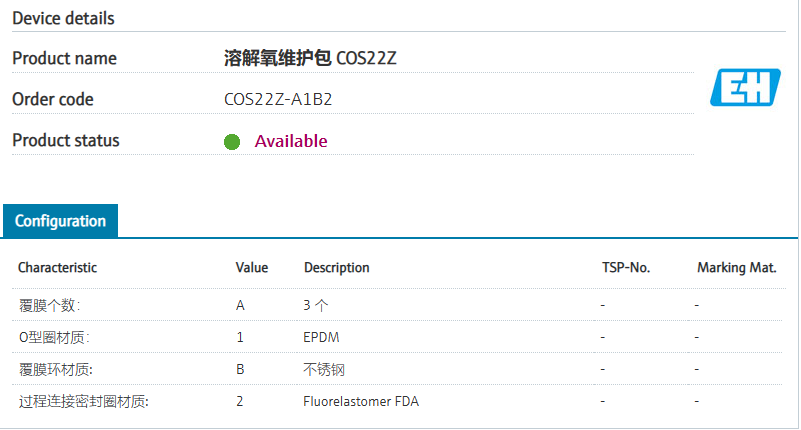Click the Fluorelastomer FDA description cell
The width and height of the screenshot is (801, 430).
point(360,401)
